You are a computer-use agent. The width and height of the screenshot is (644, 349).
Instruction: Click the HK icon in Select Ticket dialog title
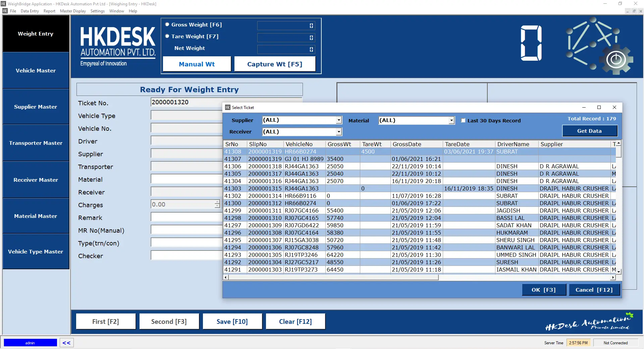[x=228, y=107]
